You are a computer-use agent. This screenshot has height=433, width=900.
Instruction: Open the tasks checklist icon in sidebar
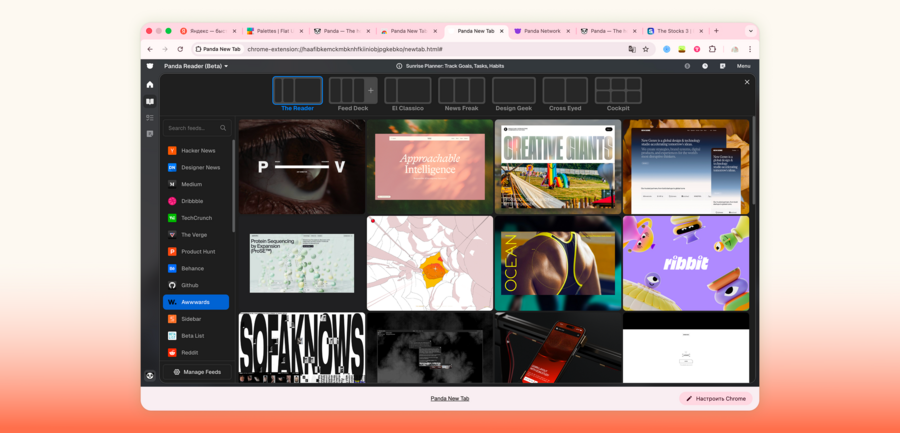[x=150, y=118]
